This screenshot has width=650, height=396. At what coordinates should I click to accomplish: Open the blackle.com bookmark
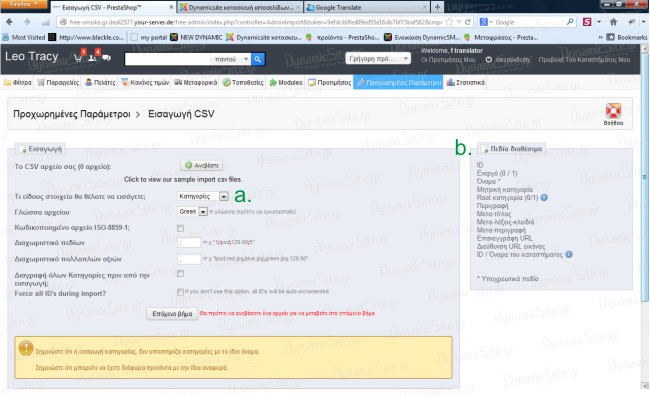[86, 37]
